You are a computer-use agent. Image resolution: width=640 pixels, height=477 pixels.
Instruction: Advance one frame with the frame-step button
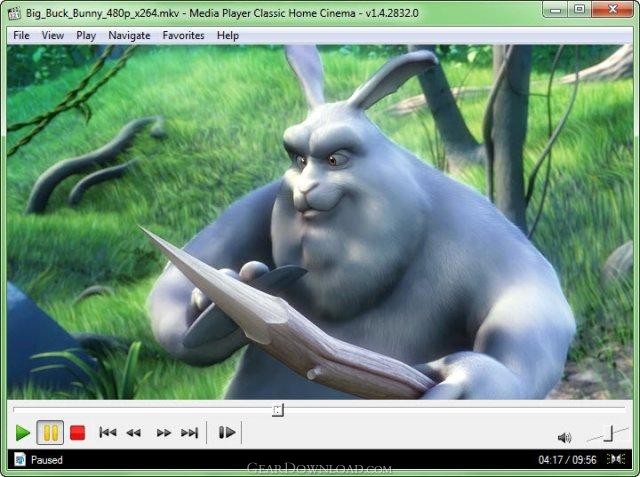tap(227, 432)
